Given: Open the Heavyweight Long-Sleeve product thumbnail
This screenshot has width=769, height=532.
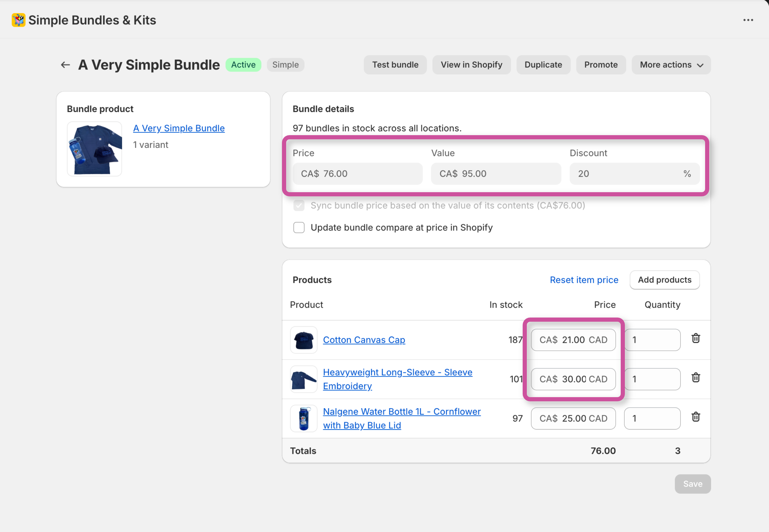Looking at the screenshot, I should tap(303, 379).
